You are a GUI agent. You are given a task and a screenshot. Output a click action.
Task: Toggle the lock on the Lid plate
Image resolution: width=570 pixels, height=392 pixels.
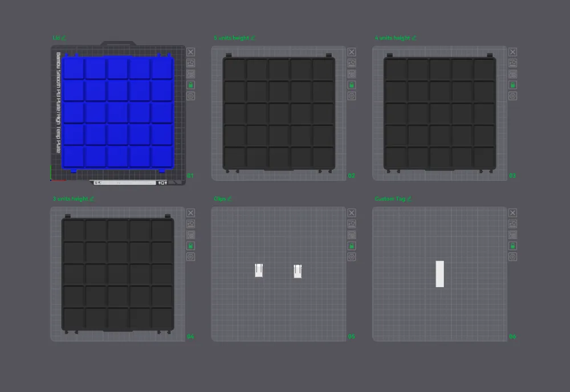pos(190,85)
